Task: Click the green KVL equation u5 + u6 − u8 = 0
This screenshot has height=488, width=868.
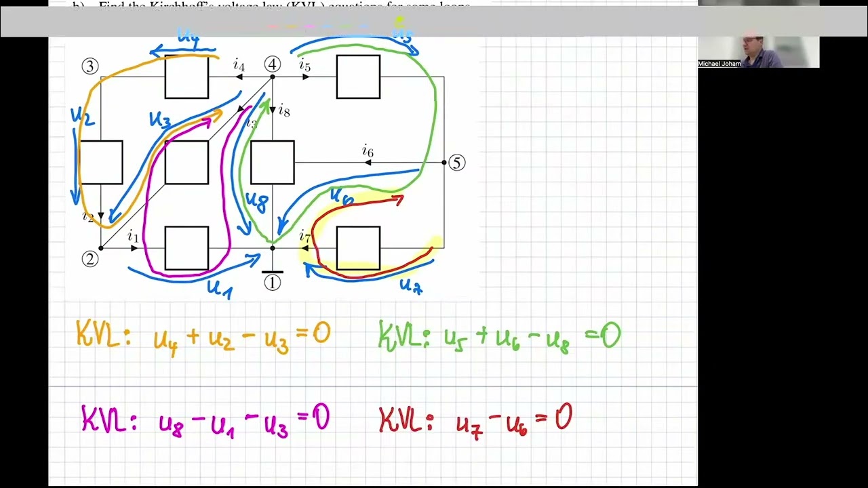Action: pyautogui.click(x=500, y=337)
